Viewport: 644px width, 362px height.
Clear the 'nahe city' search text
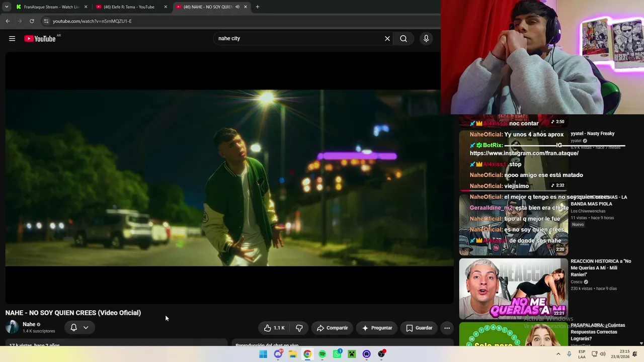387,39
